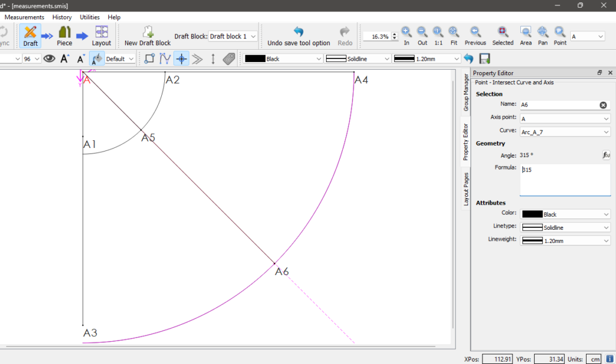Image resolution: width=616 pixels, height=364 pixels.
Task: Select the Property Editor side tab
Action: (x=466, y=142)
